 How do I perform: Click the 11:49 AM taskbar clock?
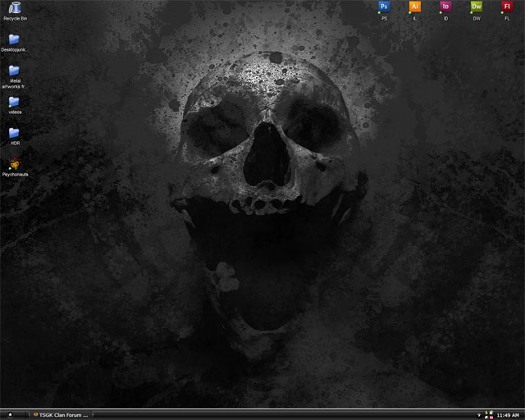508,415
